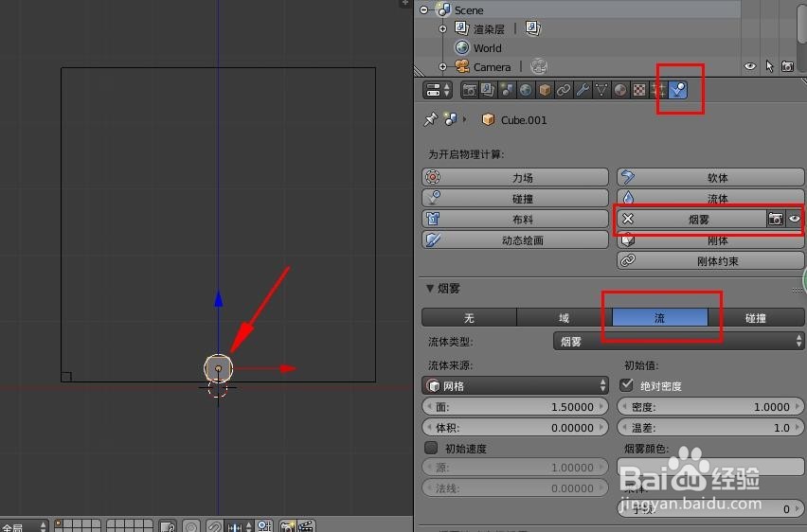Click the blue Z-axis manipulator arrow

coord(219,299)
